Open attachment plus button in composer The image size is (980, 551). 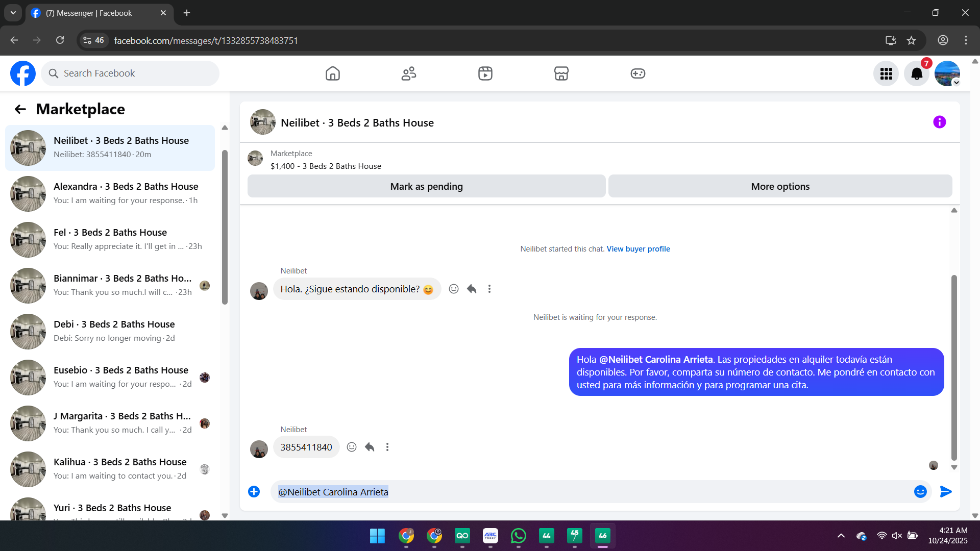(254, 491)
